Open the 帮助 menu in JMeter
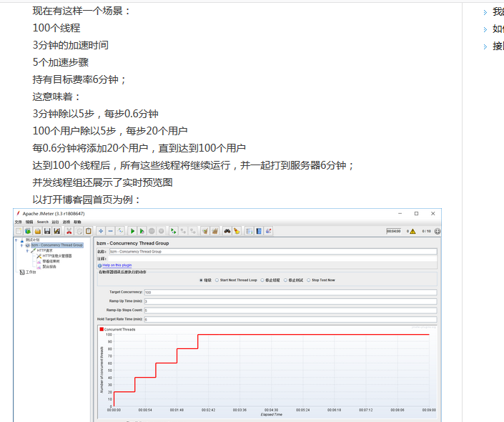This screenshot has height=422, width=504. [x=77, y=222]
